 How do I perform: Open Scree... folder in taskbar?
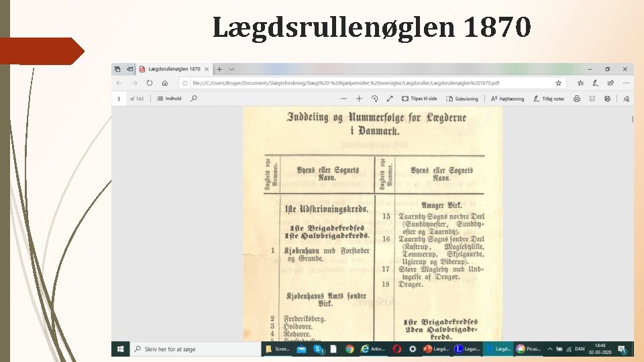coord(278,349)
